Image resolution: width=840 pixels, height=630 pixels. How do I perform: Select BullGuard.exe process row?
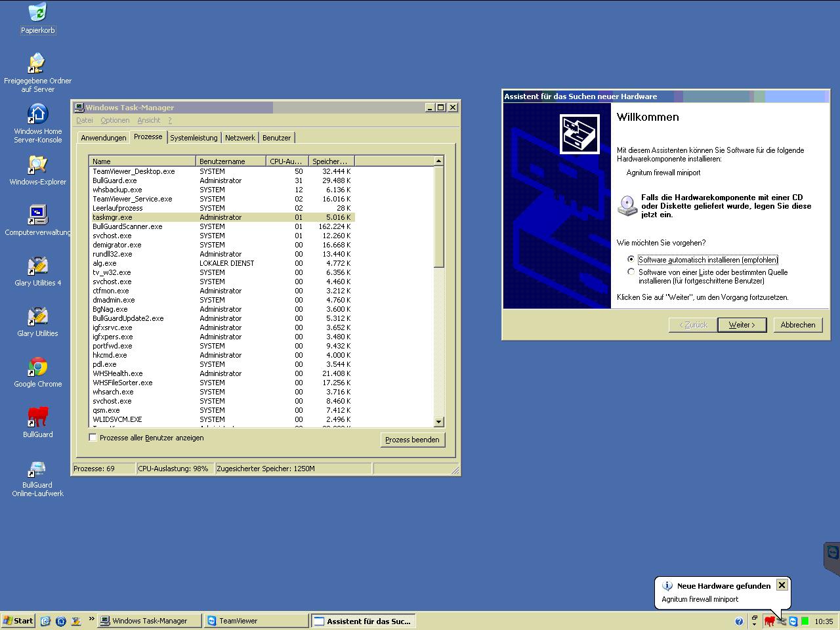[222, 180]
